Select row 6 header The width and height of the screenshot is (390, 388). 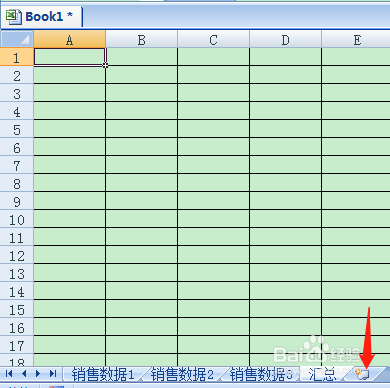click(17, 147)
